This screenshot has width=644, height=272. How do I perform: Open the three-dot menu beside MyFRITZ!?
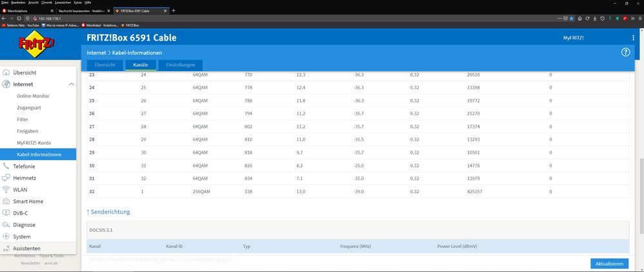click(633, 38)
